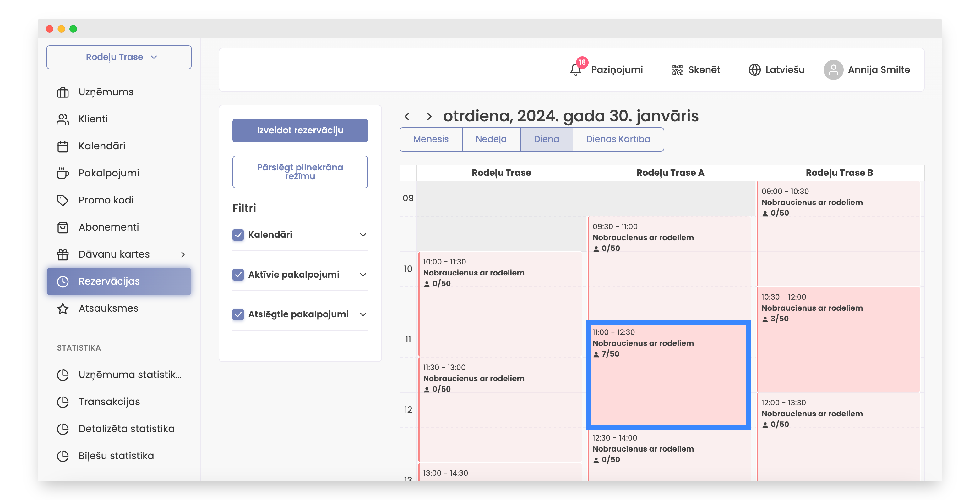This screenshot has width=980, height=500.
Task: Click the QR code Skenēt icon
Action: tap(677, 70)
